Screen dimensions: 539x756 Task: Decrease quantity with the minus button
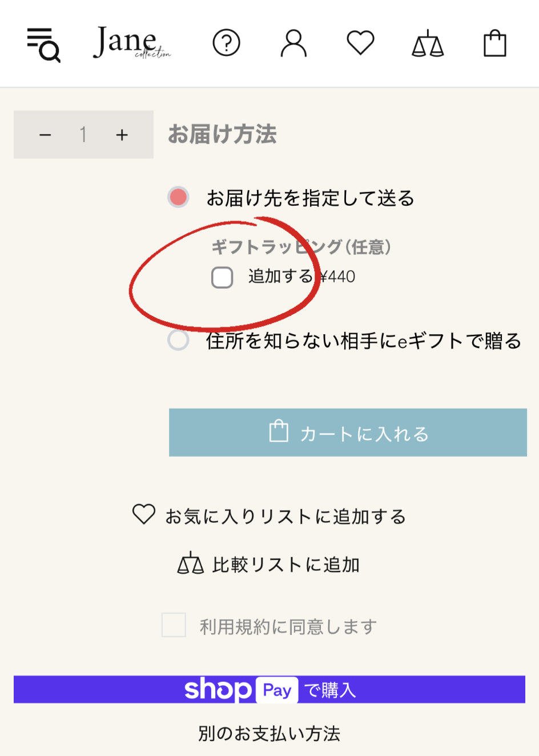tap(45, 135)
